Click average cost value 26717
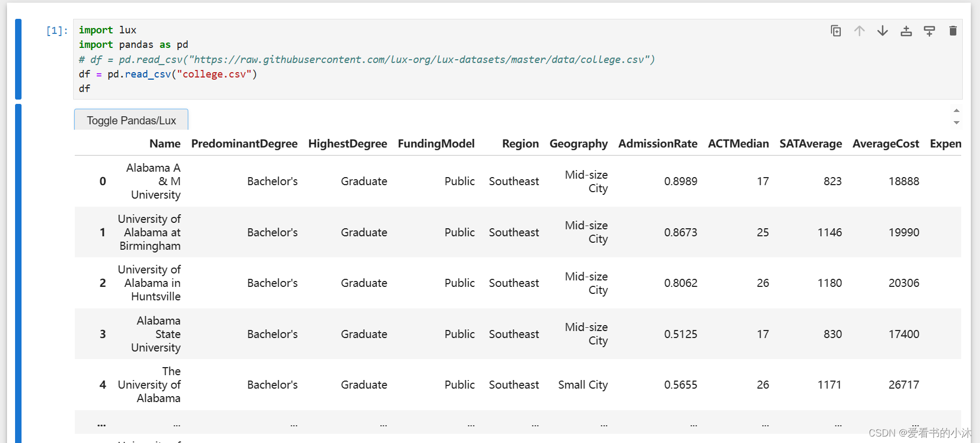This screenshot has height=443, width=980. tap(904, 385)
